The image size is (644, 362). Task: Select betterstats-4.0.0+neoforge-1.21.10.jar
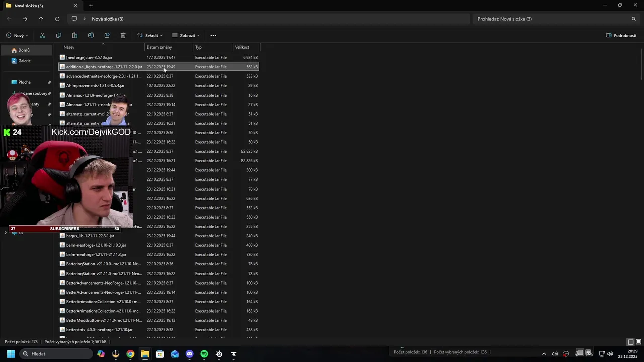158,330
